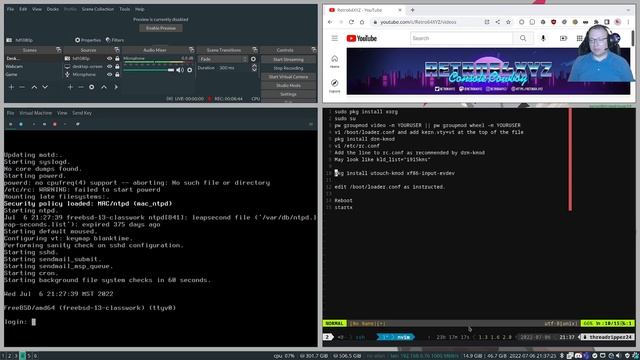Open the browser tab search chevron

[x=628, y=10]
